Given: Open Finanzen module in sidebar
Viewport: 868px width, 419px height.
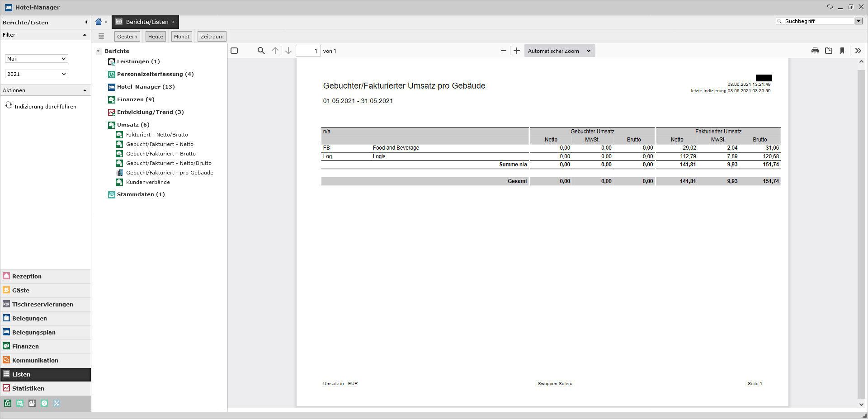Looking at the screenshot, I should tap(46, 346).
